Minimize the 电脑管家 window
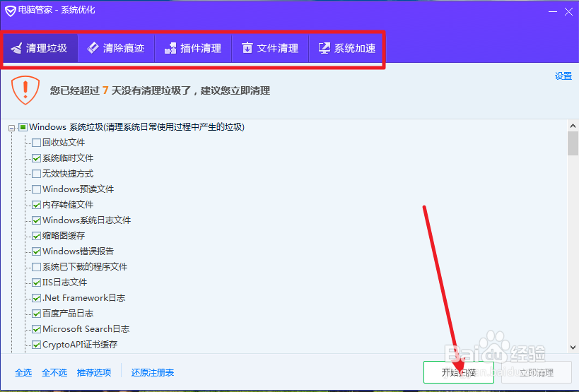 pos(553,12)
